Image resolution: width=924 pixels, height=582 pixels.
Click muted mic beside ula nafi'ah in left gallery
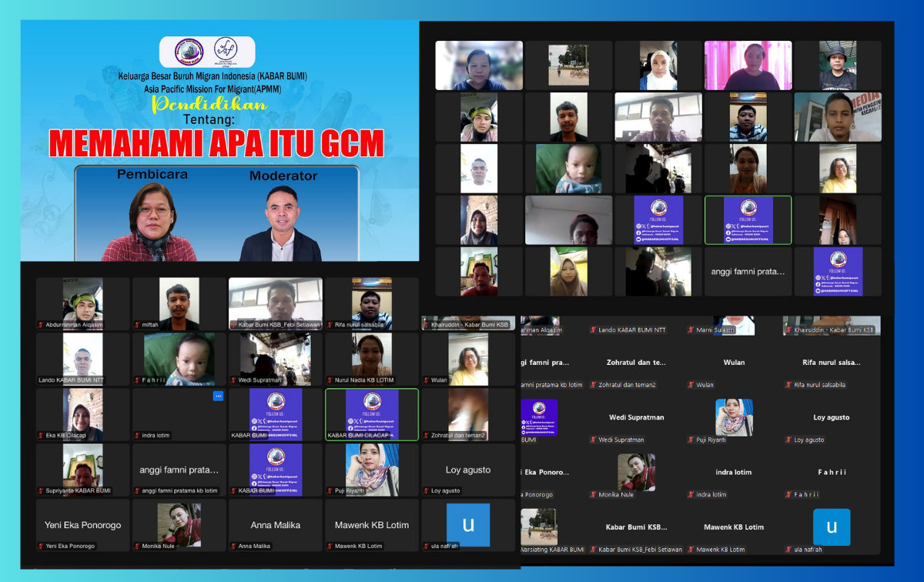[426, 546]
